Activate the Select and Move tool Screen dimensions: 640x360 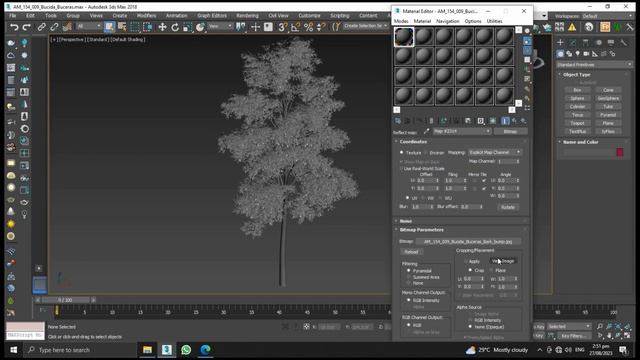click(162, 27)
